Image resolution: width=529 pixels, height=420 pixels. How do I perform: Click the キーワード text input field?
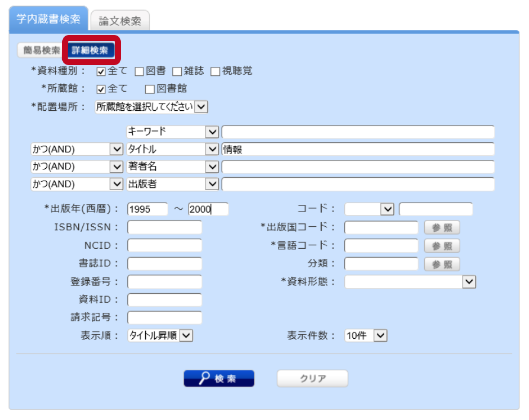coord(358,132)
